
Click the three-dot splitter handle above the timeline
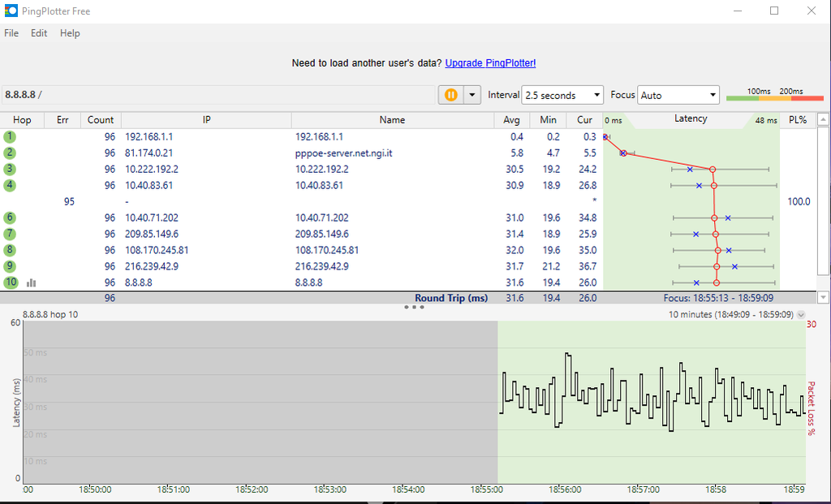(x=414, y=307)
